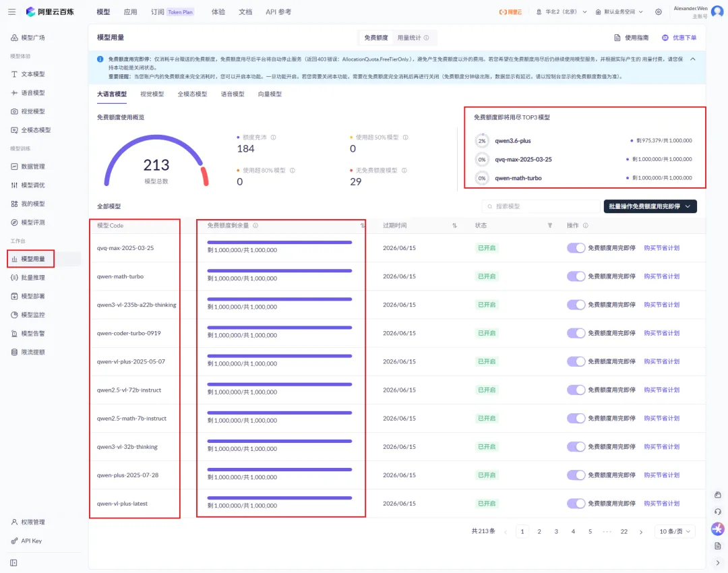Open 模型评测 sidebar item

click(x=28, y=222)
